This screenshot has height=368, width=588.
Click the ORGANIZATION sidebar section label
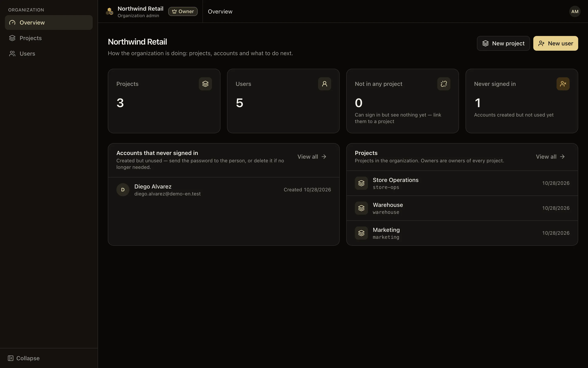coord(26,10)
